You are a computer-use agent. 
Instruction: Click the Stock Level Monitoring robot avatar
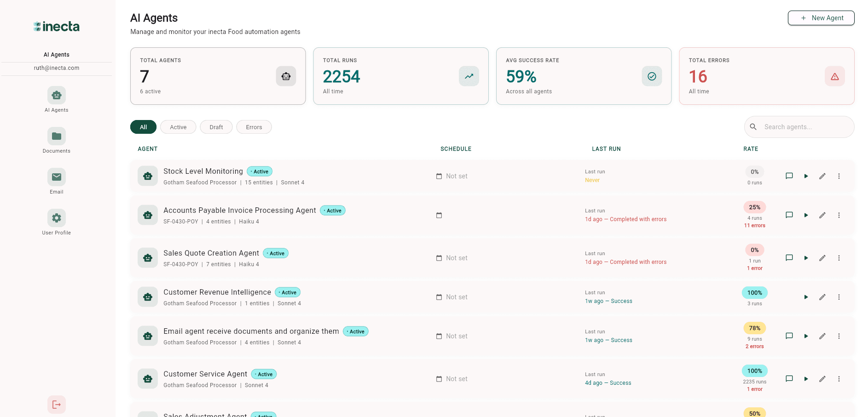point(148,176)
